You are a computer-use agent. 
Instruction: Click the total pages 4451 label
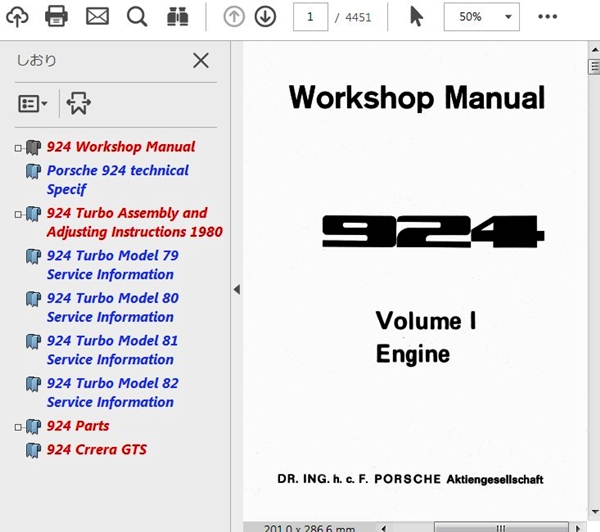[x=358, y=17]
